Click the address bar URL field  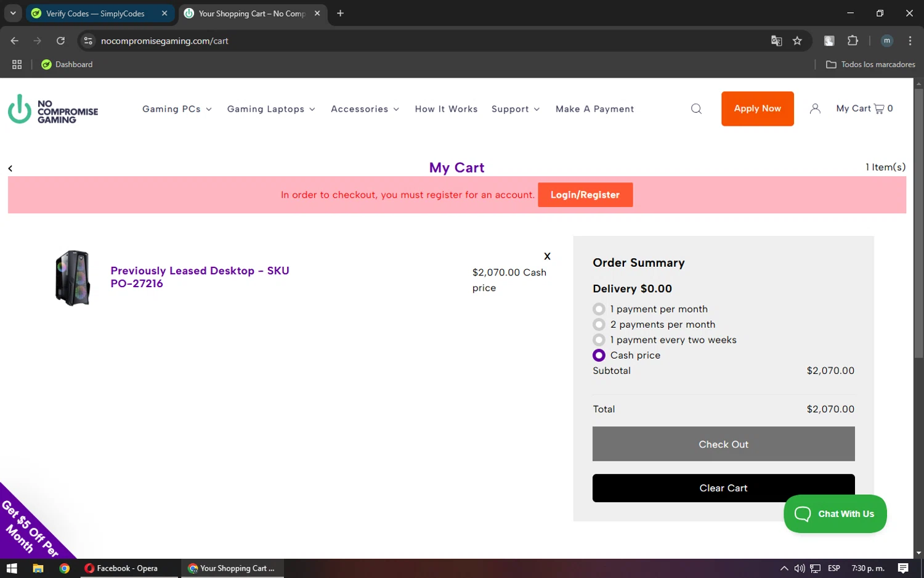[431, 41]
